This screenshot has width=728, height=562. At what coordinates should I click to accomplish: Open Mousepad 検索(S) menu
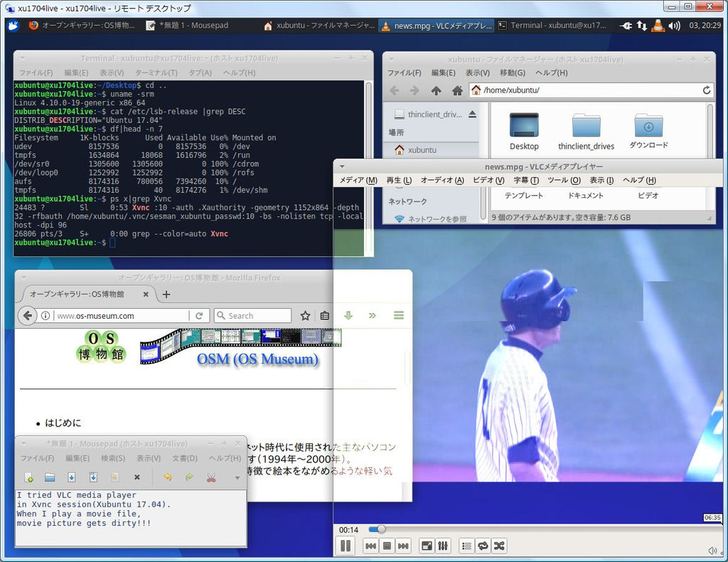113,458
